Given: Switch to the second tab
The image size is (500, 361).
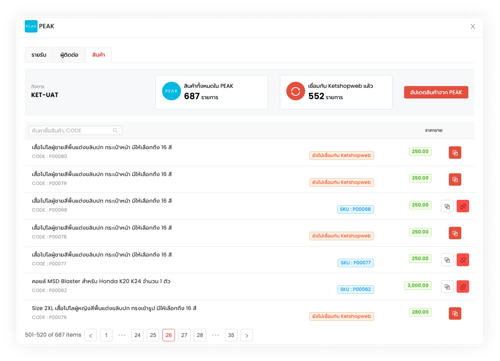Looking at the screenshot, I should tap(69, 55).
